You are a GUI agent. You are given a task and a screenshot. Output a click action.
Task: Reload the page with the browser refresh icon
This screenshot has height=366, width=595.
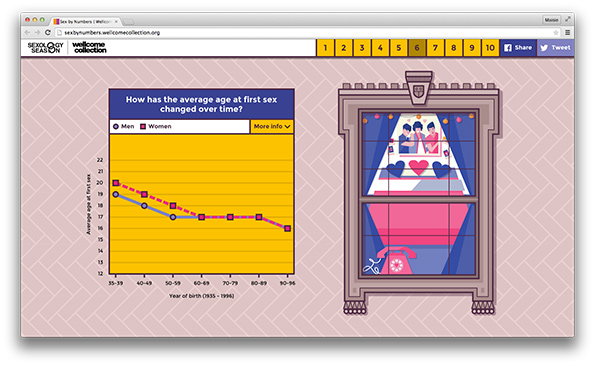48,33
